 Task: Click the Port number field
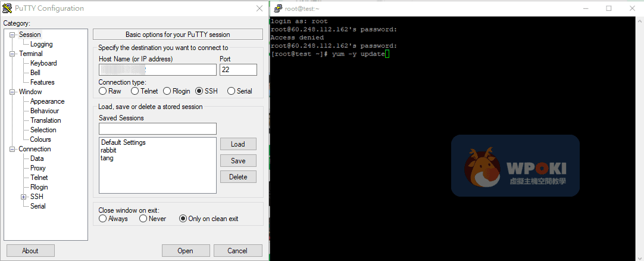click(x=238, y=70)
